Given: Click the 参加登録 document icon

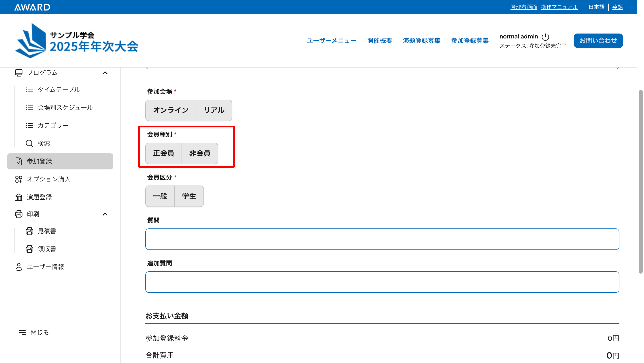Looking at the screenshot, I should click(x=19, y=161).
